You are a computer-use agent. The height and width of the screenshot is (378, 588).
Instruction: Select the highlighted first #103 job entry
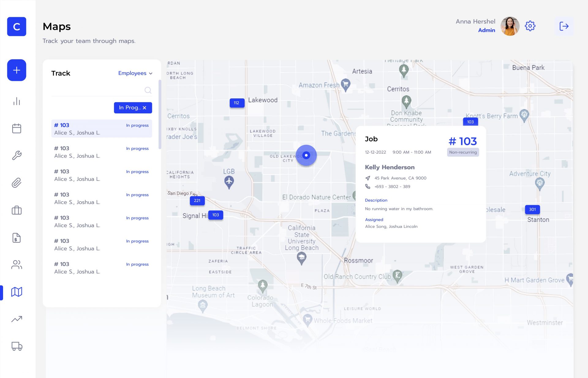(101, 129)
